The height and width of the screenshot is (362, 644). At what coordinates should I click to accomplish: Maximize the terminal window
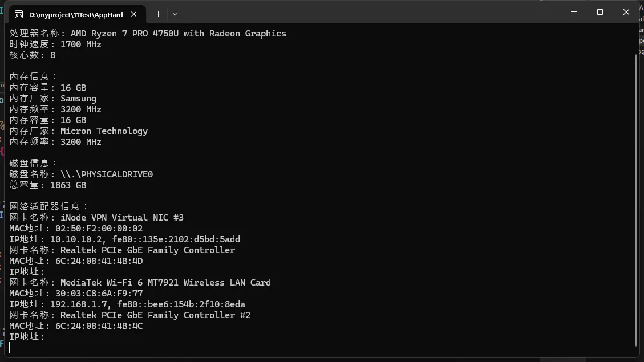[x=600, y=12]
